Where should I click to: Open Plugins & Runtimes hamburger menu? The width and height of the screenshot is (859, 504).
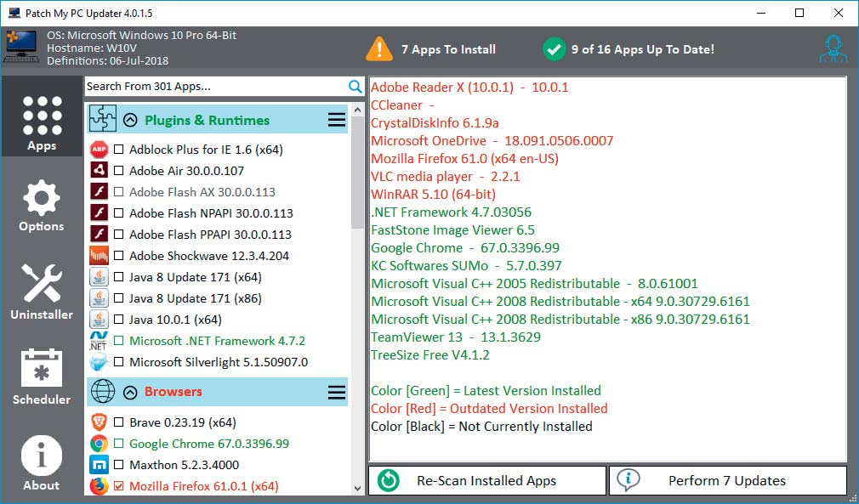(336, 120)
